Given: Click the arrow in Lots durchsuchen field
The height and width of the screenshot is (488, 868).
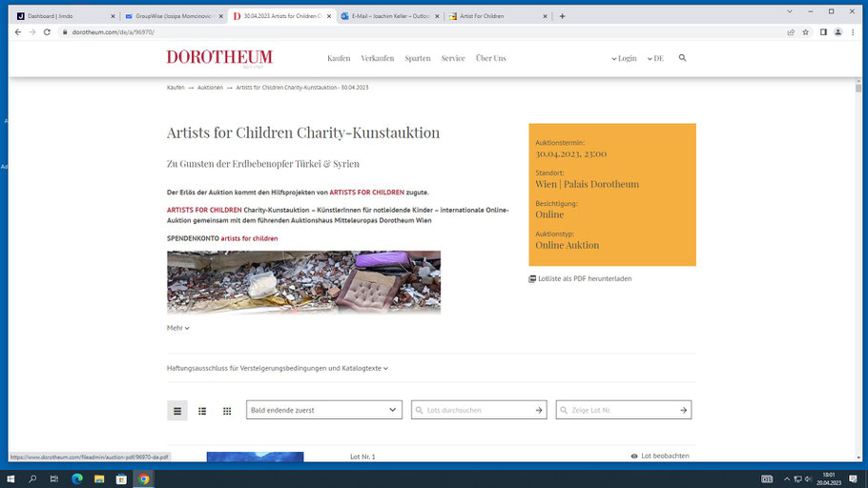Looking at the screenshot, I should (539, 410).
